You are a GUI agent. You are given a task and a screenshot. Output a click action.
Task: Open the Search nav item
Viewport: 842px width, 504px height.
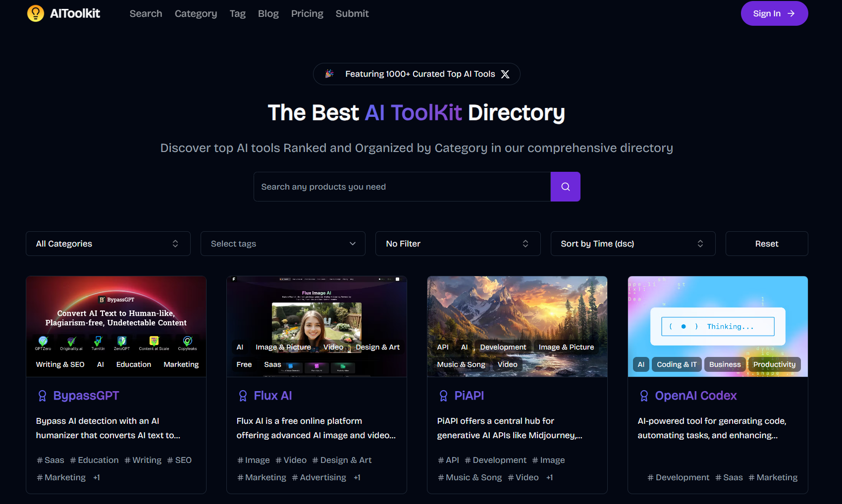click(146, 14)
